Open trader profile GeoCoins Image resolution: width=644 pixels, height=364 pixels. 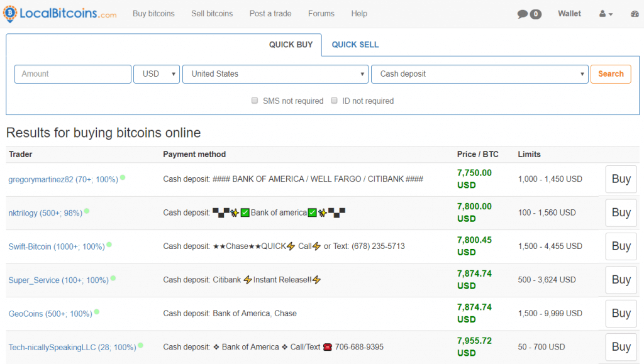coord(50,314)
